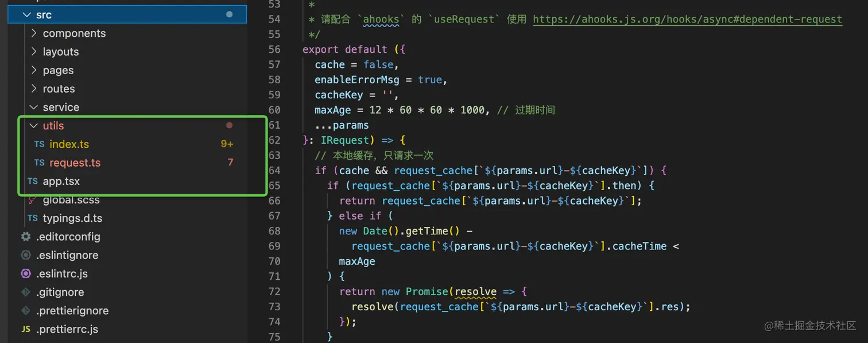Click ESLint icon beside .eslintignore
The height and width of the screenshot is (343, 868).
pos(25,255)
